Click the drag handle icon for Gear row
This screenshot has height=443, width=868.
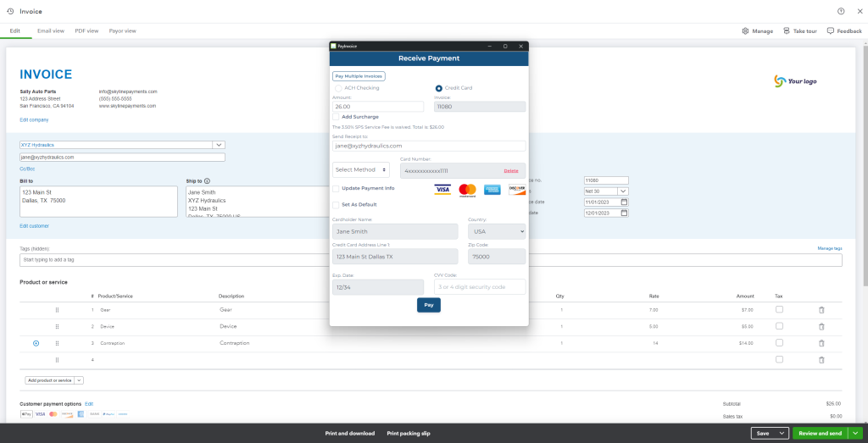coord(57,310)
